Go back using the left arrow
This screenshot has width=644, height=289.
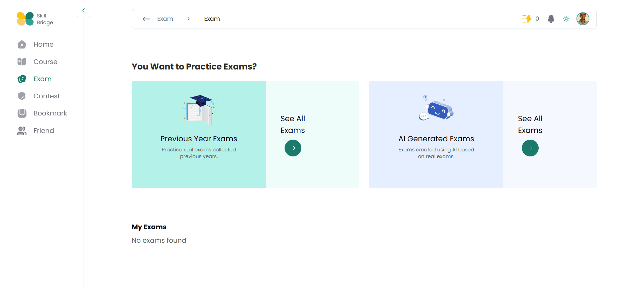coord(146,19)
